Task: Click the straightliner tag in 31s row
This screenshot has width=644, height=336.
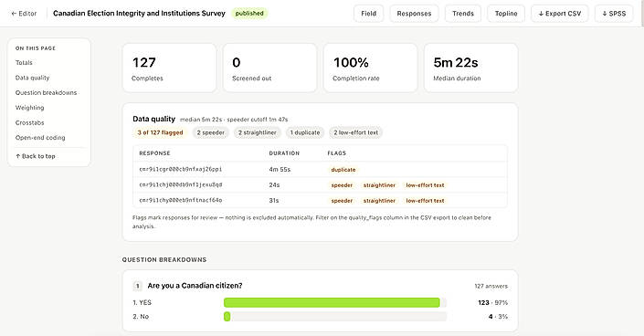Action: 379,201
